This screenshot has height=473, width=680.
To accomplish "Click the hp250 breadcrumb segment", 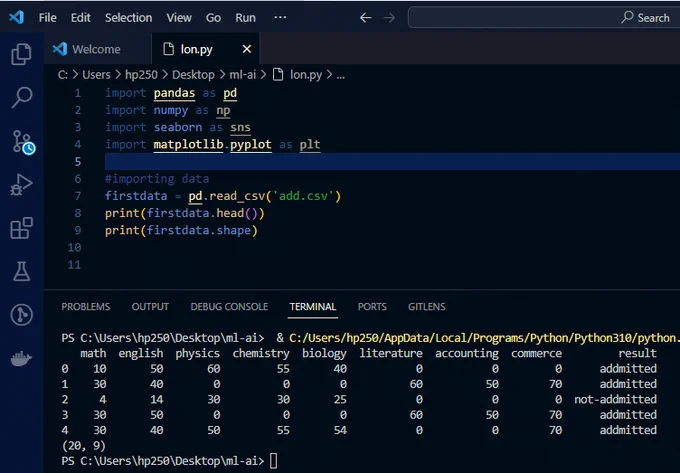I will [x=141, y=75].
